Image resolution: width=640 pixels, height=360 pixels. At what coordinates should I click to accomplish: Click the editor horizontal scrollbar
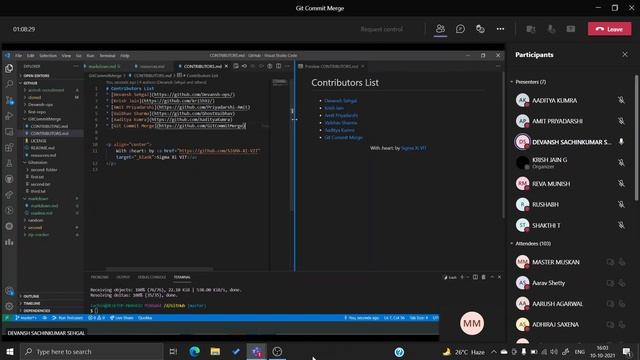(159, 269)
